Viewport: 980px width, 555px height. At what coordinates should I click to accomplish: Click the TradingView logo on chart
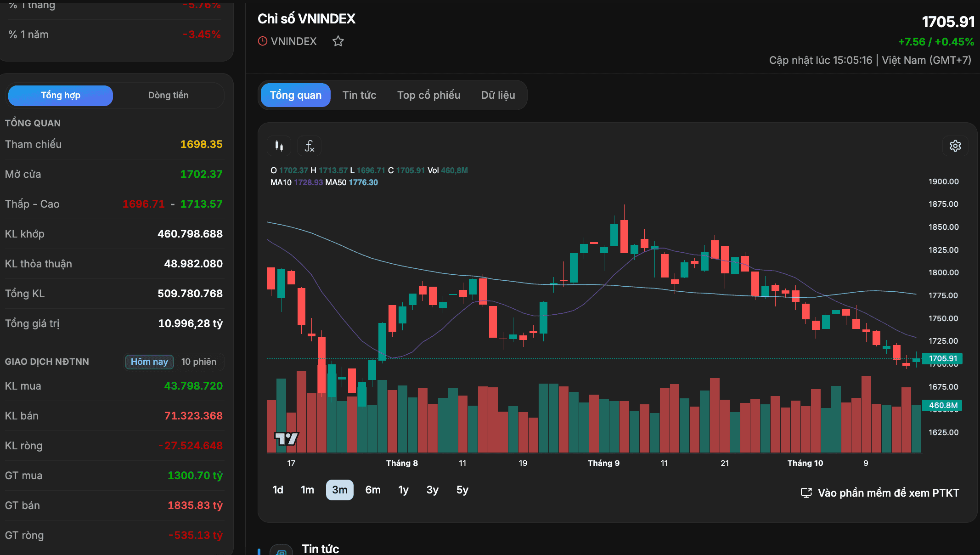(x=287, y=439)
